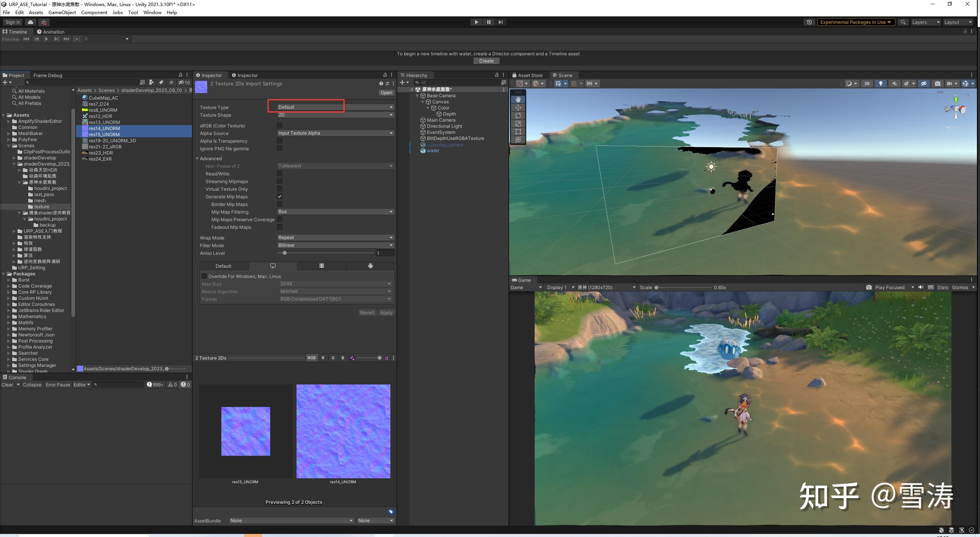Click the global search magnifier icon
Screen dimensions: 980x537
click(903, 22)
